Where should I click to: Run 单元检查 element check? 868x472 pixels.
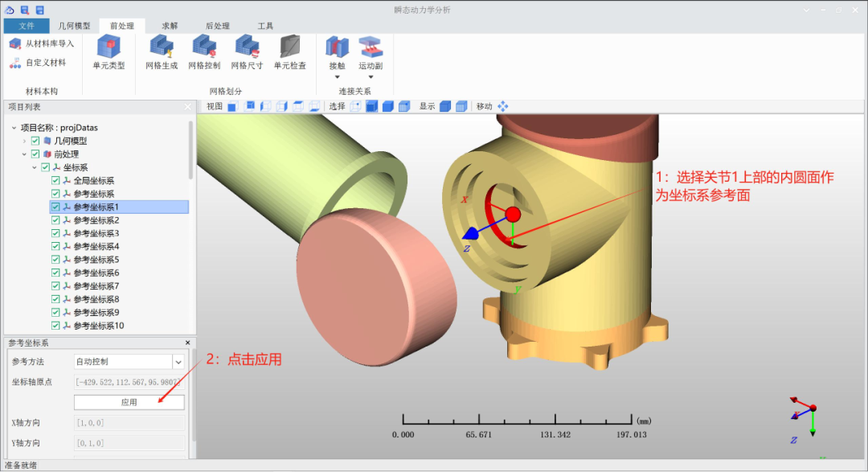pos(289,52)
